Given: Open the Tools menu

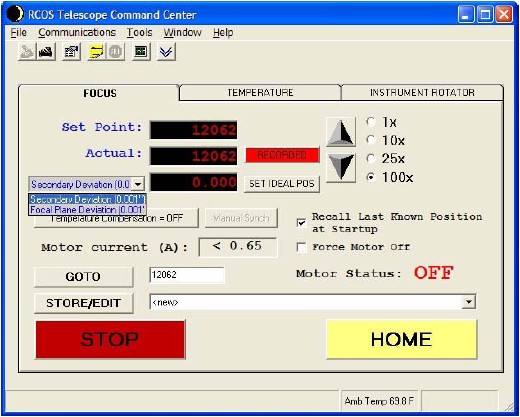Looking at the screenshot, I should (x=139, y=33).
